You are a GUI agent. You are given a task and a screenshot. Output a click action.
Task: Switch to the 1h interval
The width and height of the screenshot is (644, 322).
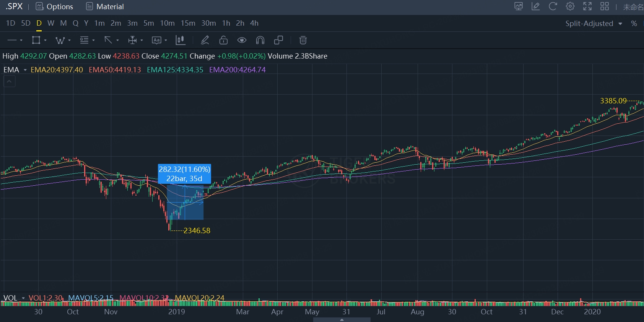(x=226, y=23)
